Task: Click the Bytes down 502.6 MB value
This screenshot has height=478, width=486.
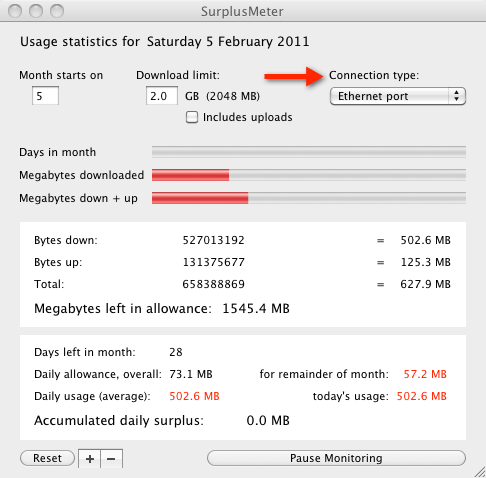Action: pos(425,240)
